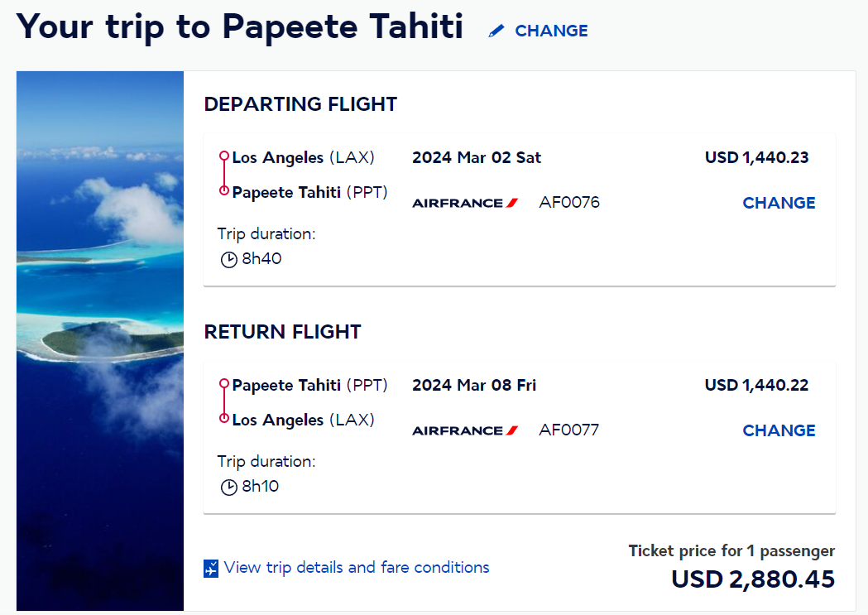Image resolution: width=868 pixels, height=615 pixels.
Task: Click the airplane icon beside trip details link
Action: [211, 569]
